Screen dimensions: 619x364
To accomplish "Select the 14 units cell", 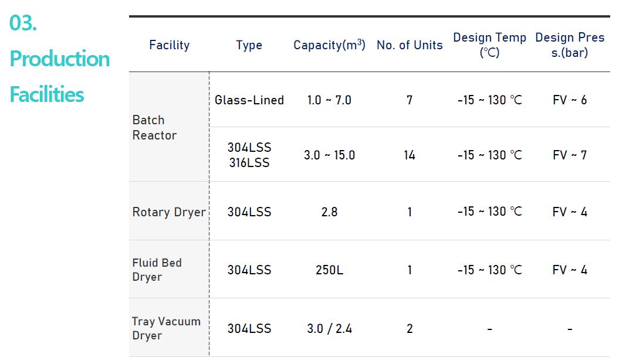I will pos(410,155).
